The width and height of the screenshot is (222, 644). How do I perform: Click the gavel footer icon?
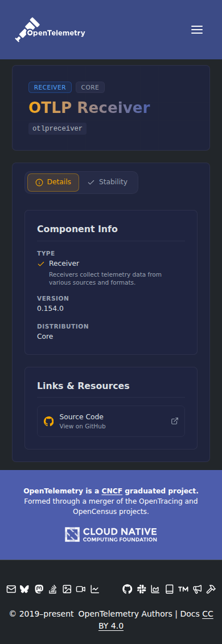(211, 589)
